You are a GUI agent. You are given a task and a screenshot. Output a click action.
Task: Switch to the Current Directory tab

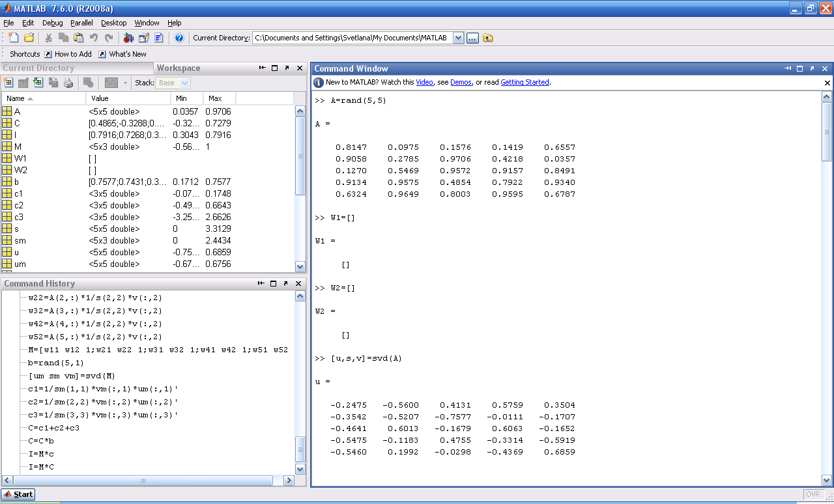tap(39, 68)
